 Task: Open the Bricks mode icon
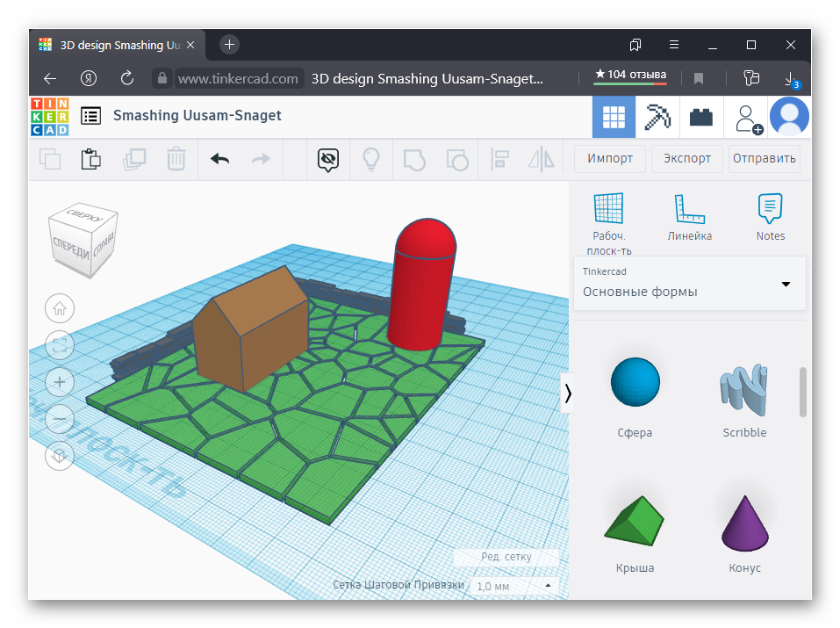coord(700,117)
